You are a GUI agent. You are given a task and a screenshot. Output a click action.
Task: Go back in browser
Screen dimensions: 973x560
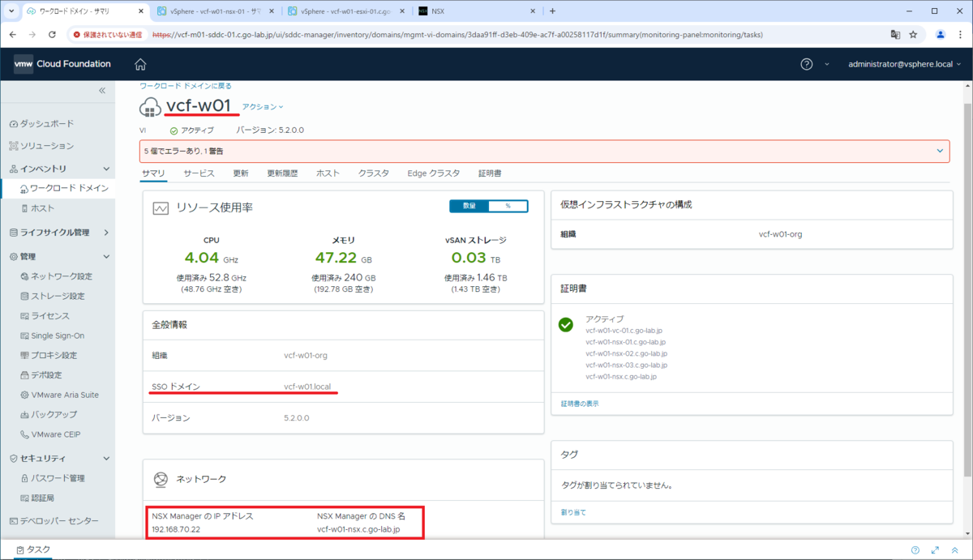(11, 35)
